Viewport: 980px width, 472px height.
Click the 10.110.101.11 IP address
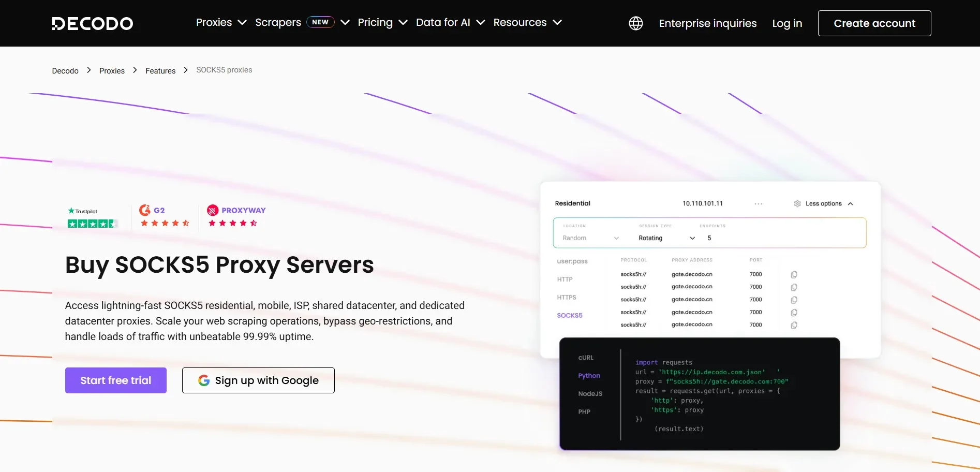pos(703,203)
